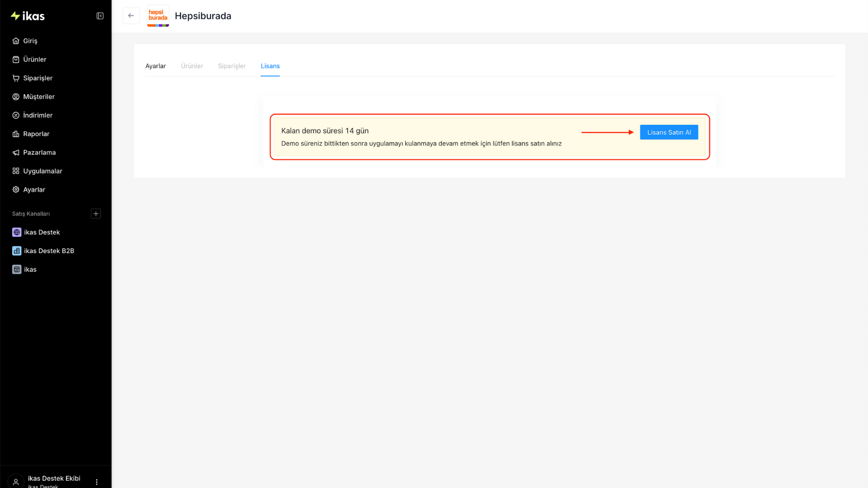Select ikas Destek B2B channel label

pos(49,251)
